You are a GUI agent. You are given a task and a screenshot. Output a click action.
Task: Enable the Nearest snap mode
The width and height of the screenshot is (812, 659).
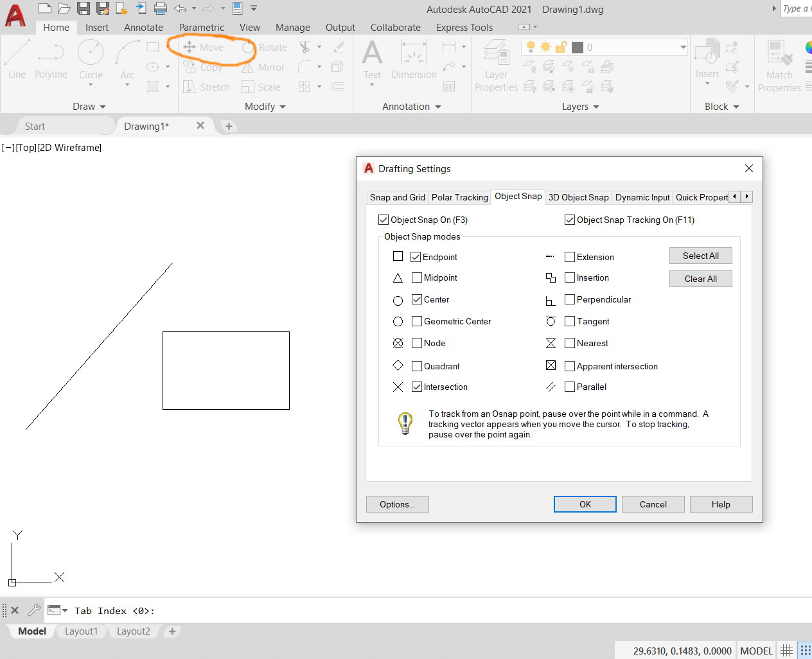[570, 343]
